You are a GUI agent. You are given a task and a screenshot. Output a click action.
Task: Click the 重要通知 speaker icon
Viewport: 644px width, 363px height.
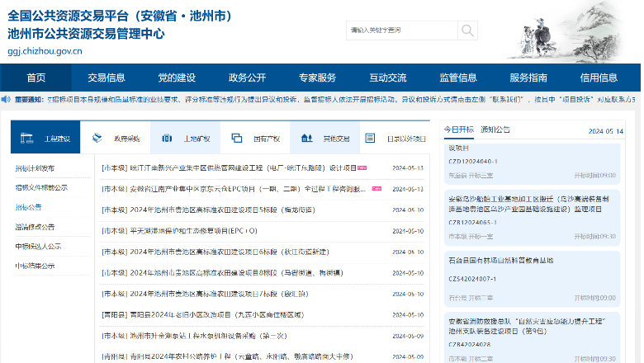point(7,99)
